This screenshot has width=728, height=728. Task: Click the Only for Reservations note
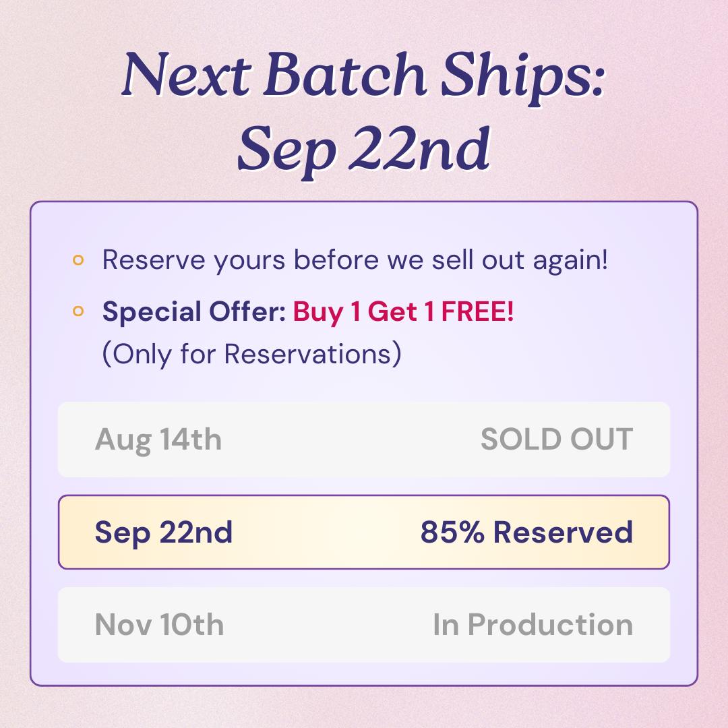coord(251,355)
